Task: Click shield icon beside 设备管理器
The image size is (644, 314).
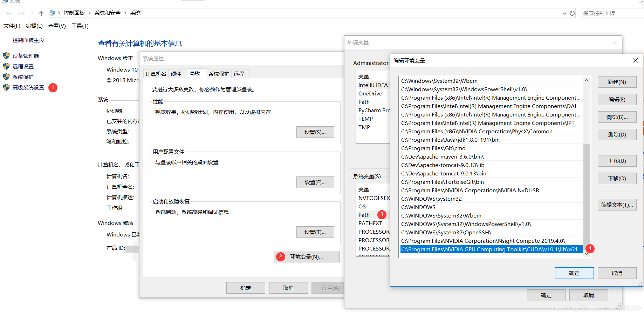Action: point(6,56)
